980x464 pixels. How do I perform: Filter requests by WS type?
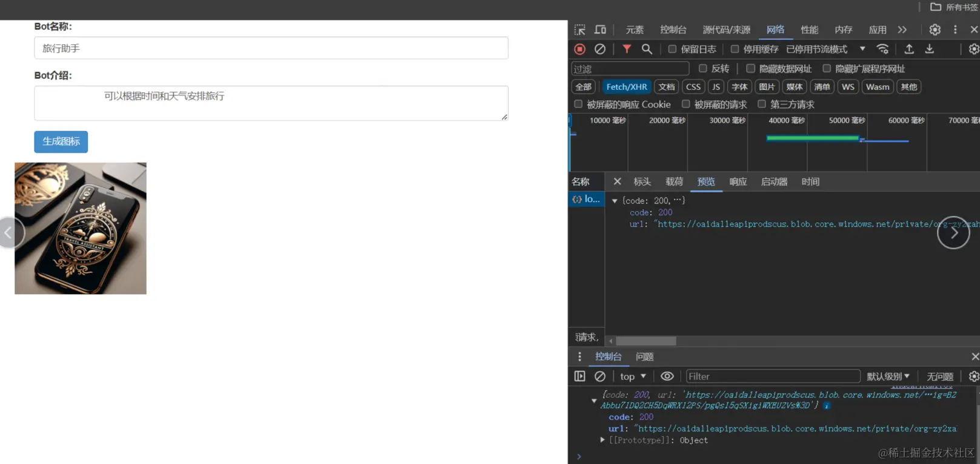pos(848,87)
